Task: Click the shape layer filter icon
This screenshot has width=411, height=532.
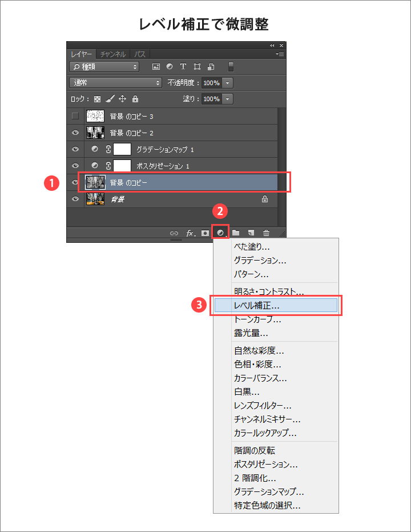Action: [197, 66]
